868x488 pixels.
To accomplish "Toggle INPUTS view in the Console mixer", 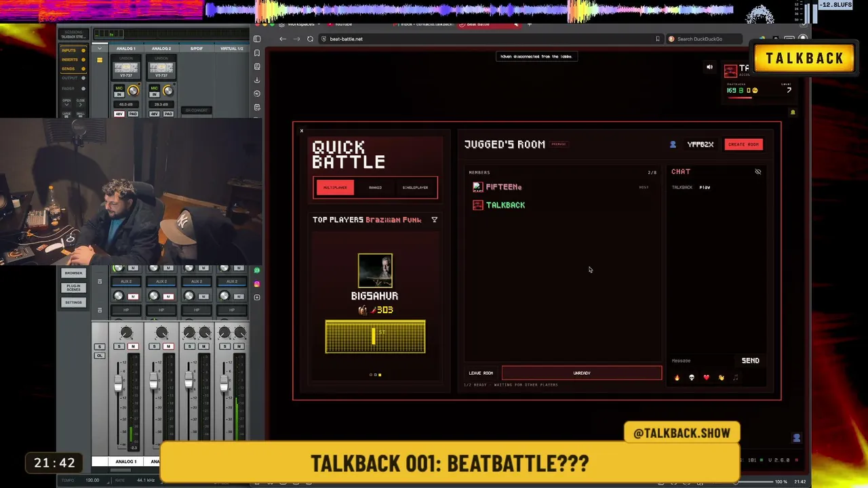I will pyautogui.click(x=73, y=50).
